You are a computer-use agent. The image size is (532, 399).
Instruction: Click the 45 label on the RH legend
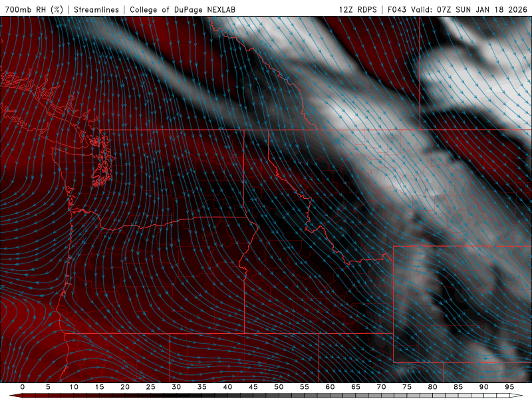(x=253, y=387)
